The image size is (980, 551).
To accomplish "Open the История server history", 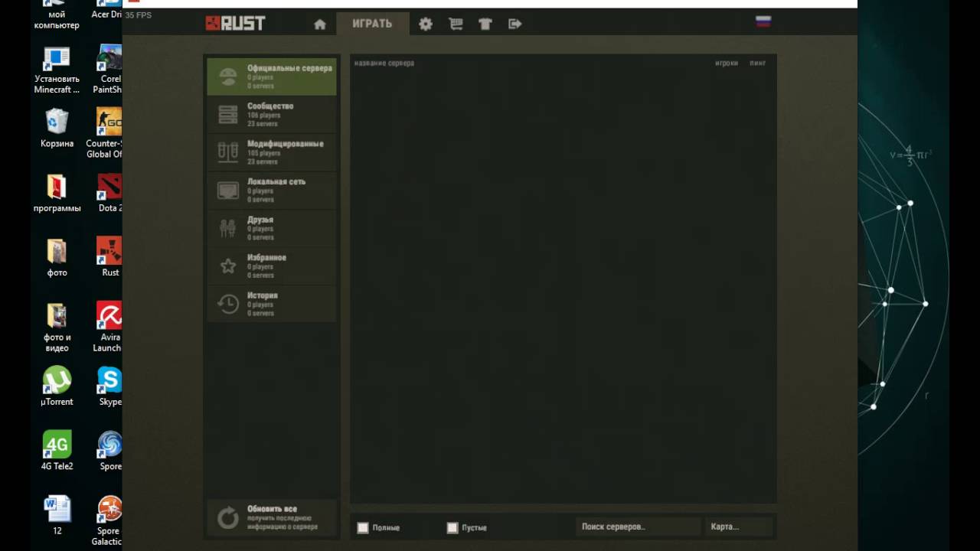I will [272, 304].
